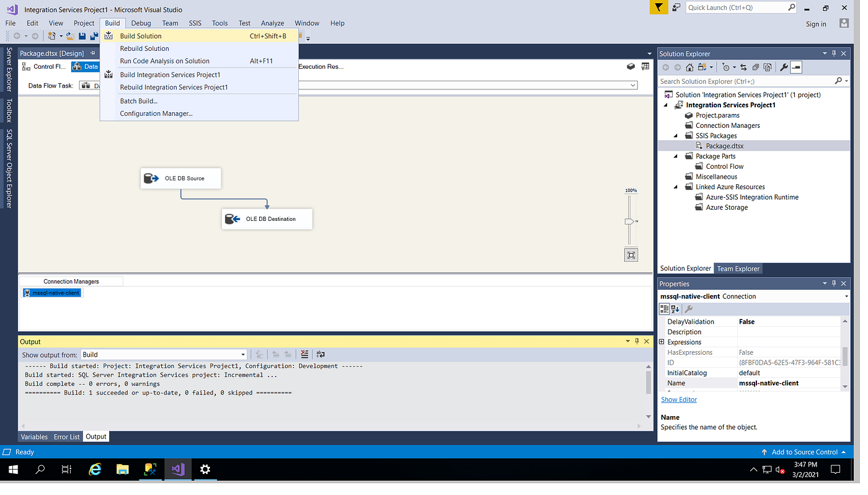Image resolution: width=868 pixels, height=495 pixels.
Task: Click Property Pages wrench icon in Properties panel
Action: point(689,308)
